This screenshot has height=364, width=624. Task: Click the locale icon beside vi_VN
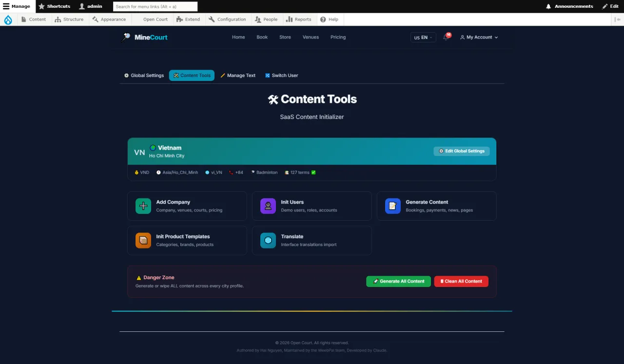pyautogui.click(x=207, y=172)
